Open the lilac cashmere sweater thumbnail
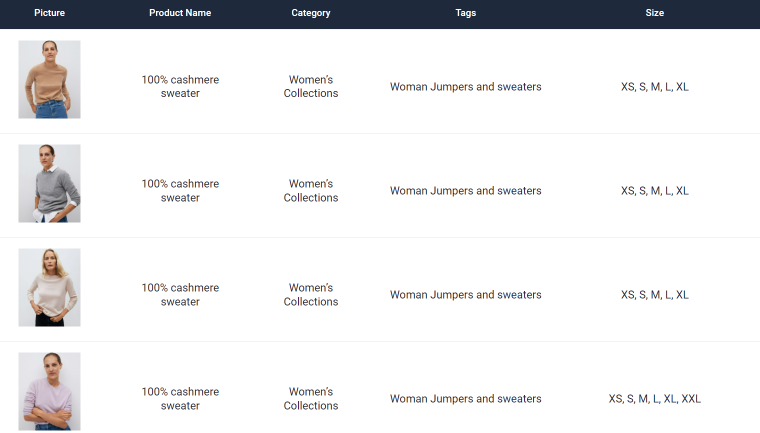This screenshot has height=433, width=760. coord(49,391)
